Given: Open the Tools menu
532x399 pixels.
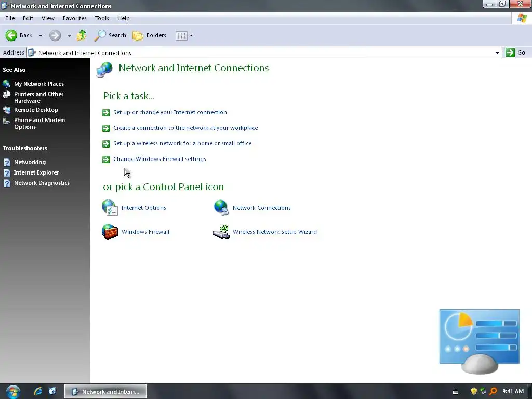Looking at the screenshot, I should [x=102, y=18].
